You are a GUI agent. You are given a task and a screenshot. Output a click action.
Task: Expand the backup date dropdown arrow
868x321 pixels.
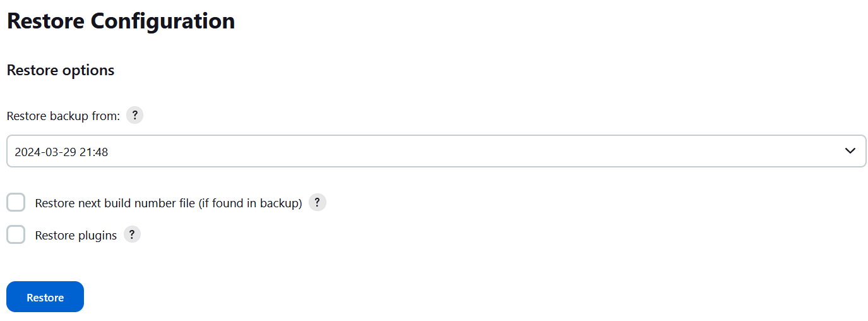coord(850,151)
